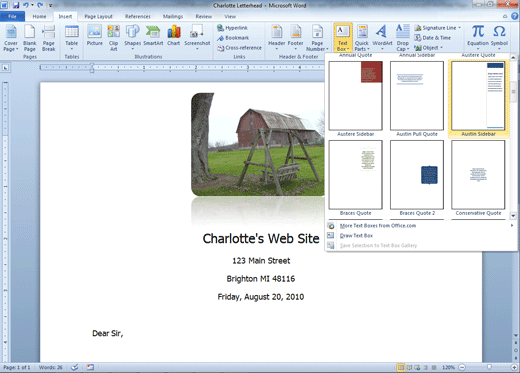Switch to the Page Layout tab
The image size is (520, 373).
point(98,16)
